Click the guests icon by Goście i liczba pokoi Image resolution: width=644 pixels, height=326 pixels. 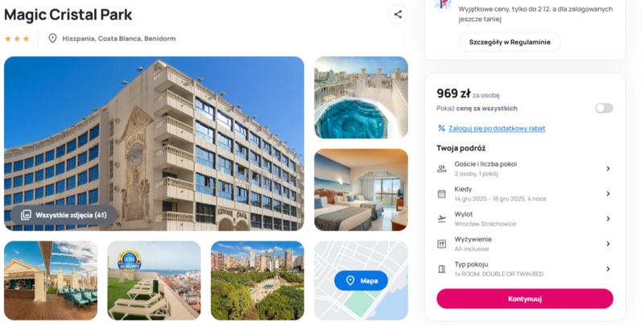(x=441, y=168)
